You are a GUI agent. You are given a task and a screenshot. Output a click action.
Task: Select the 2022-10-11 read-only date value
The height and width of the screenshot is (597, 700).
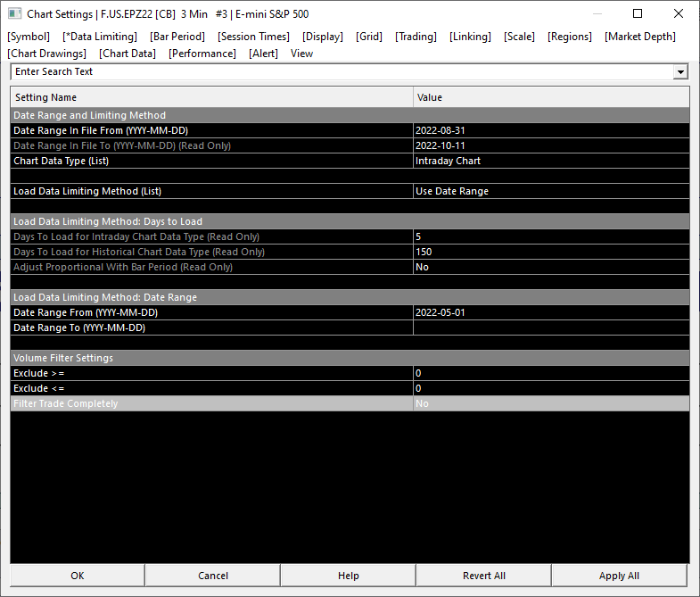(551, 145)
